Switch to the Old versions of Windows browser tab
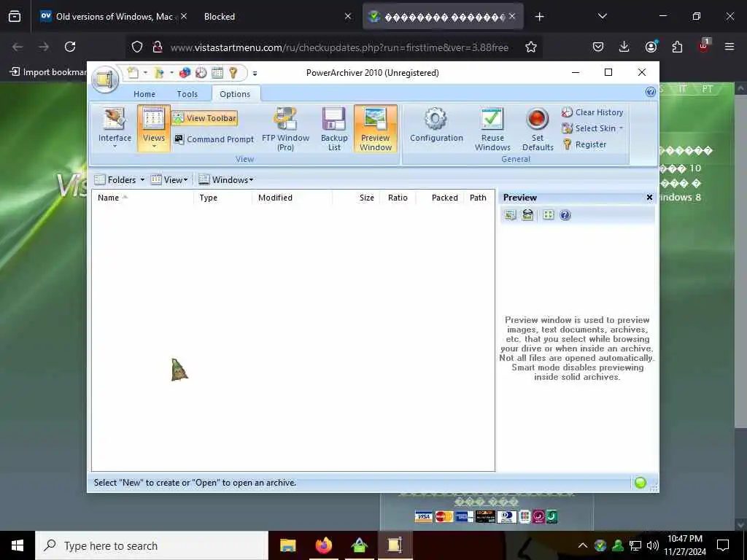The image size is (747, 560). (x=115, y=16)
